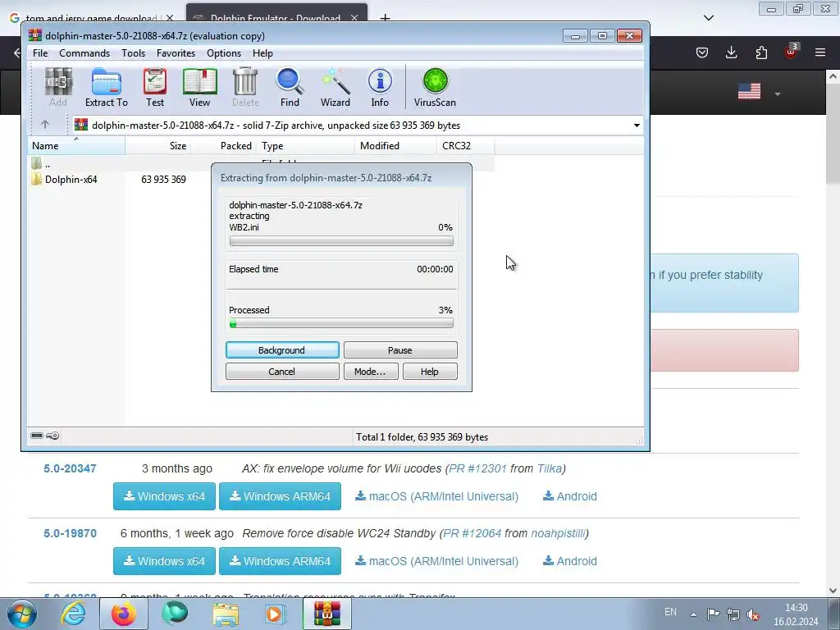Cancel the extraction
Screen dimensions: 840x630
pos(282,372)
